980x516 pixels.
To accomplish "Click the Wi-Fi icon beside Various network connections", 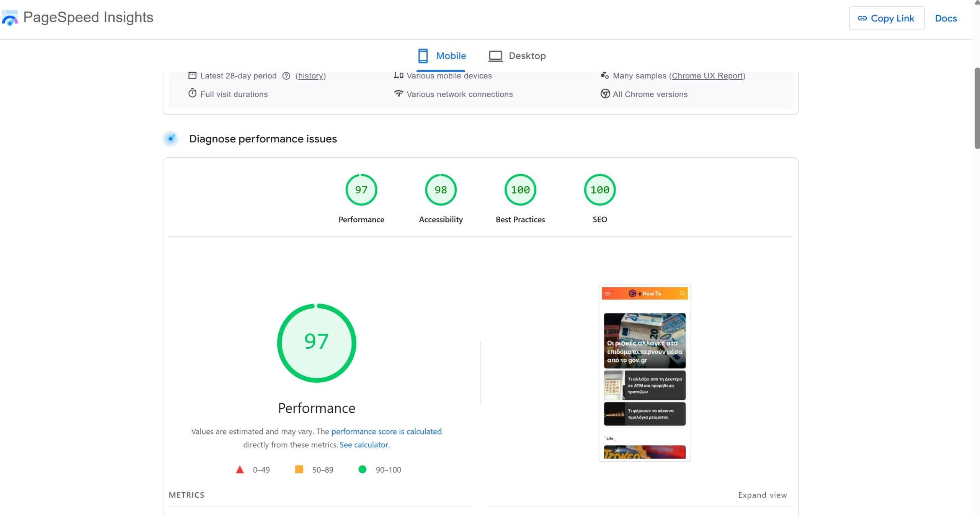I will [x=399, y=94].
